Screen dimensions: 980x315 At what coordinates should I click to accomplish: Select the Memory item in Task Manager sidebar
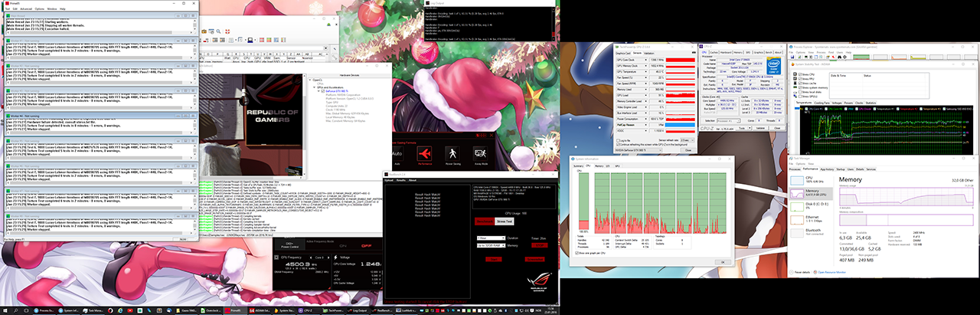point(811,193)
